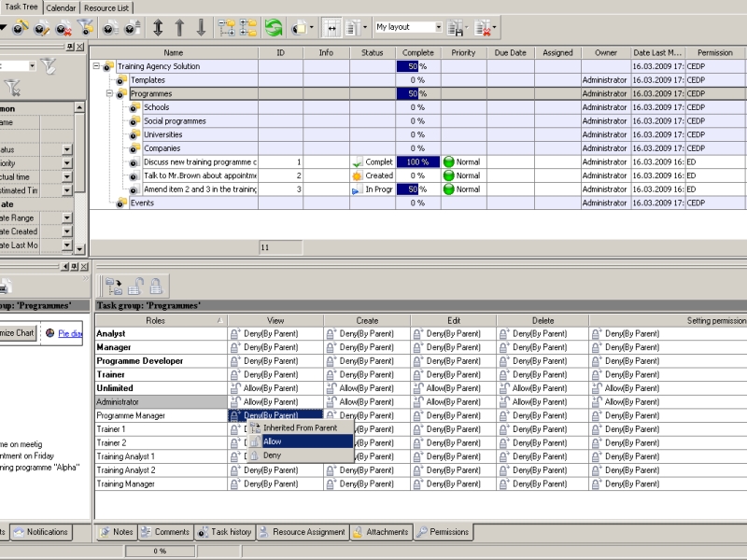Click the New Task toolbar icon
Viewport: 747px width, 560px height.
20,28
